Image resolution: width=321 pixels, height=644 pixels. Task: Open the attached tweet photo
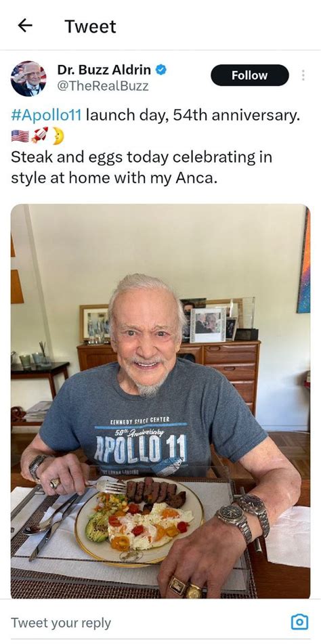pyautogui.click(x=160, y=402)
